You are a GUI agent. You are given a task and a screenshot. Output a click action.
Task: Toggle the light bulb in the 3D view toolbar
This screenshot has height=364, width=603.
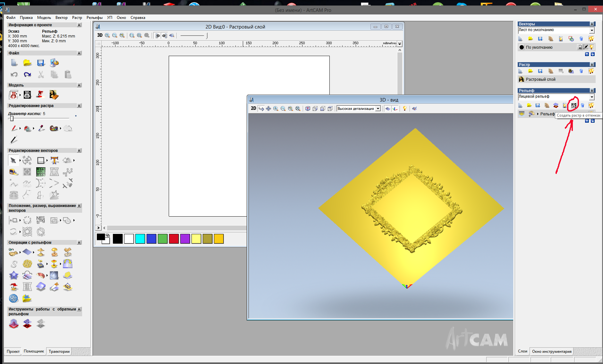click(405, 109)
